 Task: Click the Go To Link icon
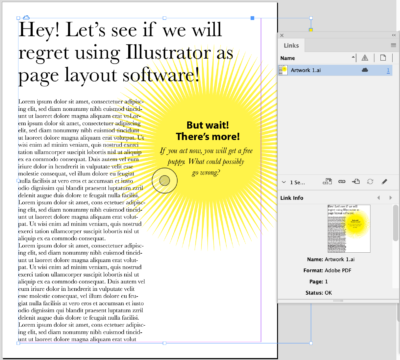click(x=356, y=181)
